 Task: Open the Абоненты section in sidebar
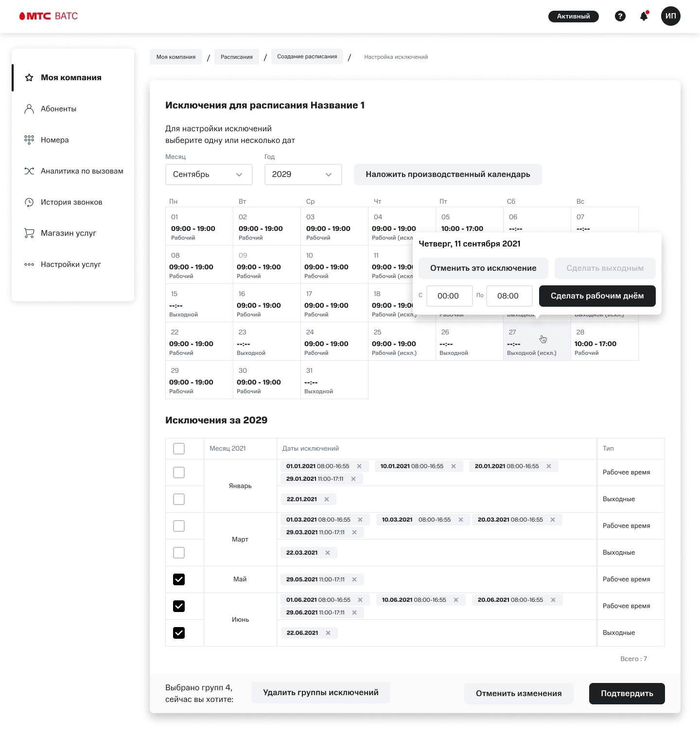(x=58, y=108)
